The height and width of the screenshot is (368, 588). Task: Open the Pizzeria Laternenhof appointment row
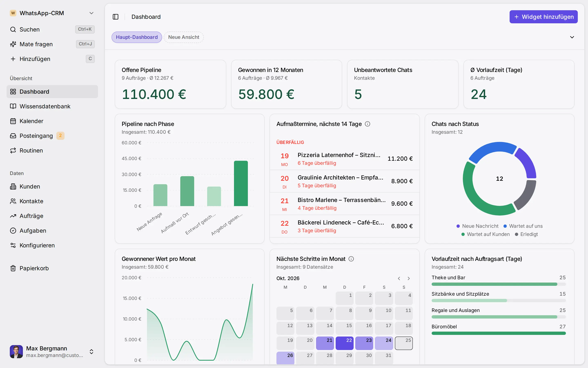345,159
